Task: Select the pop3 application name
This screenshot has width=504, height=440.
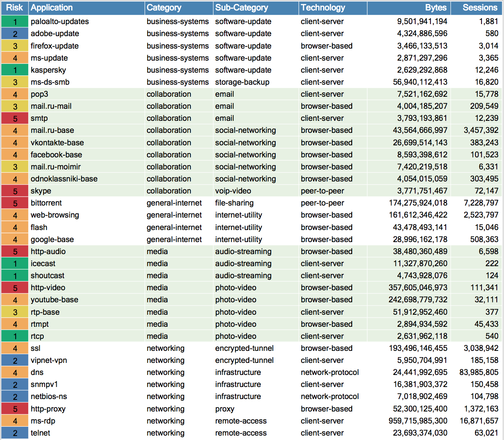Action: pyautogui.click(x=39, y=94)
